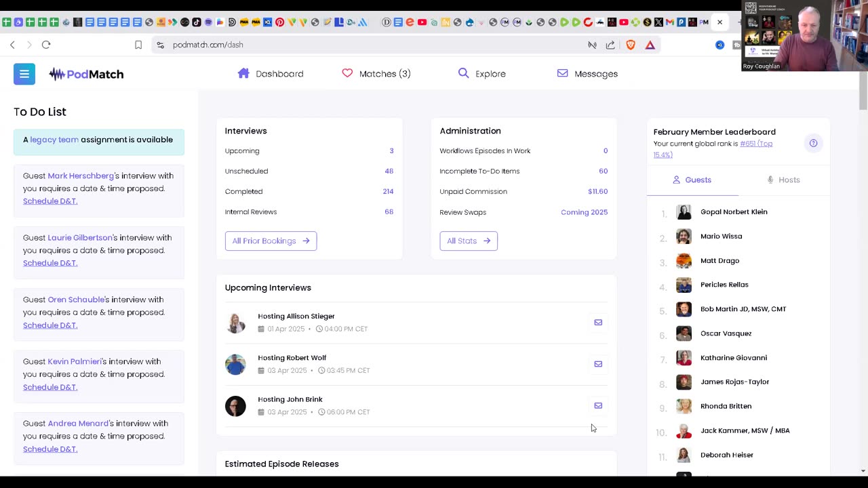Open Oren Schauble's guest profile link
Screen dimensions: 868x488
[76, 300]
